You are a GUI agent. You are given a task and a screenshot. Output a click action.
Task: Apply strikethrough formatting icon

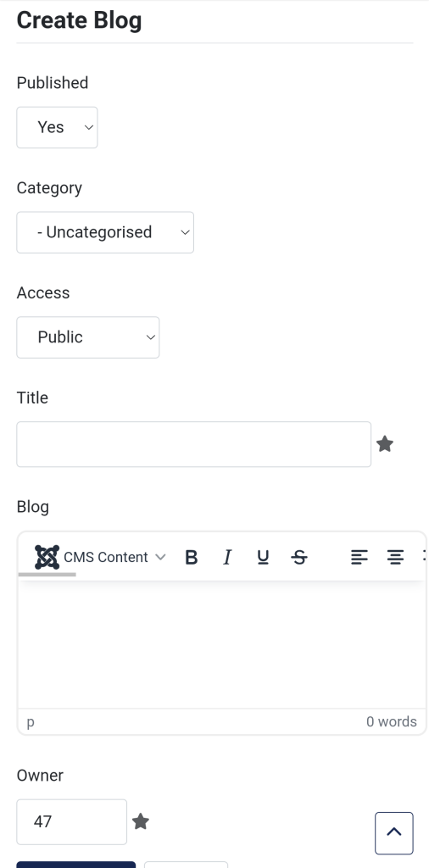tap(299, 557)
